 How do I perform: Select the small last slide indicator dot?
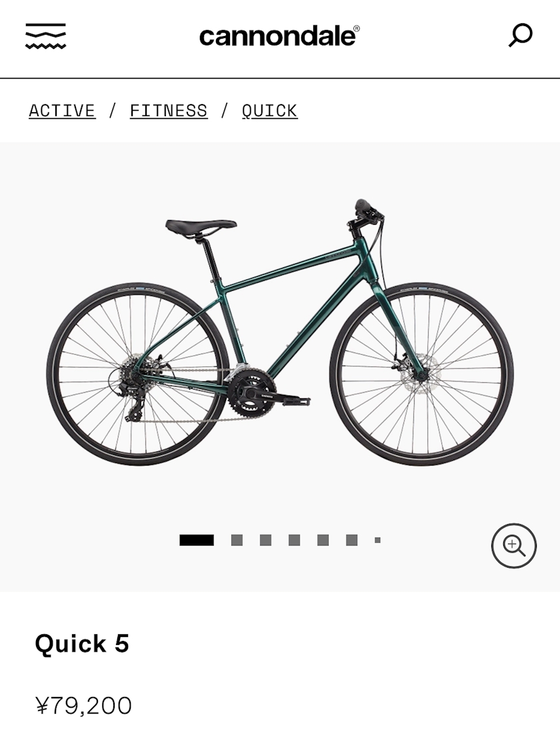pyautogui.click(x=377, y=540)
